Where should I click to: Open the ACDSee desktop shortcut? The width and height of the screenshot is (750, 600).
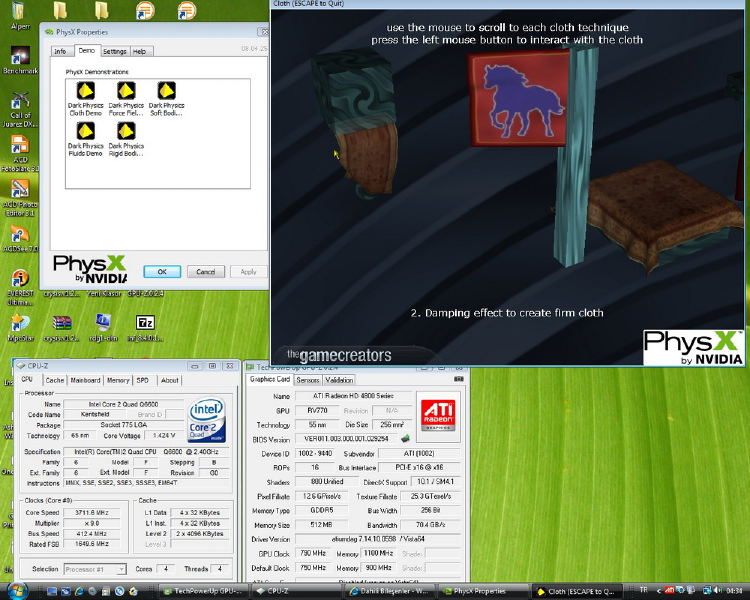coord(19,239)
